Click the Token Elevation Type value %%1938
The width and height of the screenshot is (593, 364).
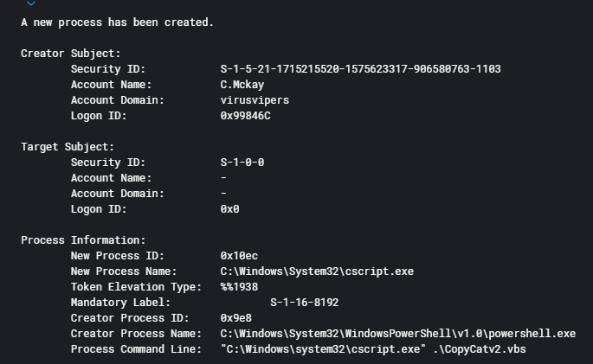(239, 287)
